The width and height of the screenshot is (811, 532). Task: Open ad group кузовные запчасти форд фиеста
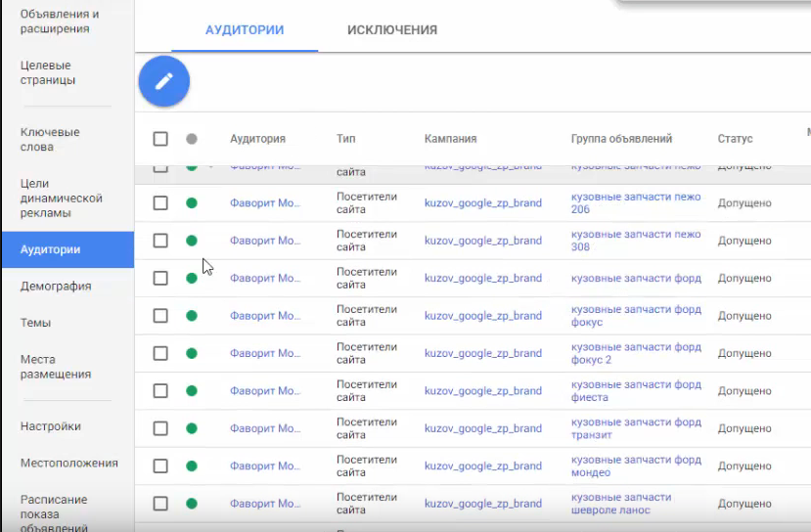(x=636, y=391)
